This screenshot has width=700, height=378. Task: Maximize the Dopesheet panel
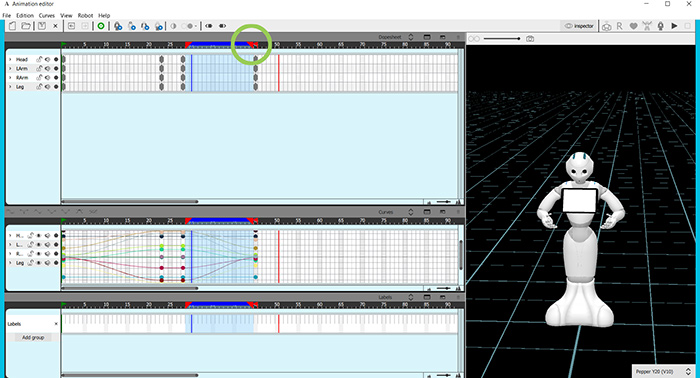427,37
